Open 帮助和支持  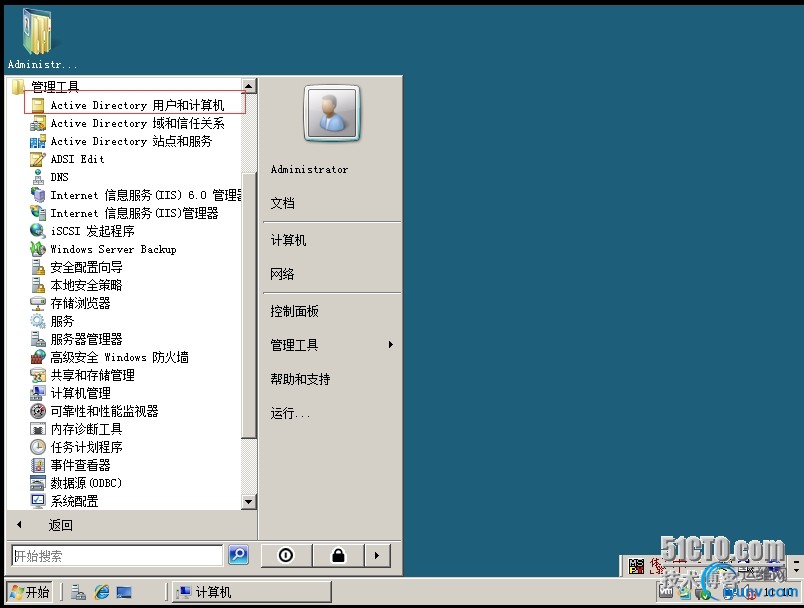click(300, 379)
